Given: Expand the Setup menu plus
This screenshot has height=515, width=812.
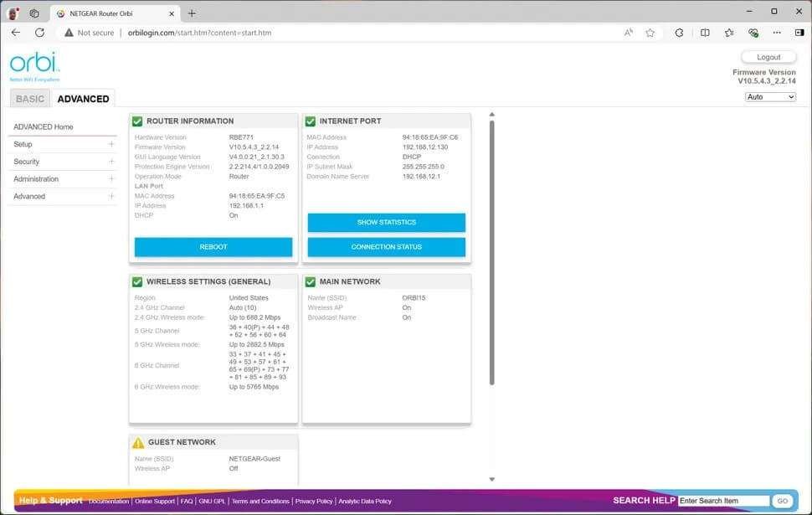Looking at the screenshot, I should (110, 144).
